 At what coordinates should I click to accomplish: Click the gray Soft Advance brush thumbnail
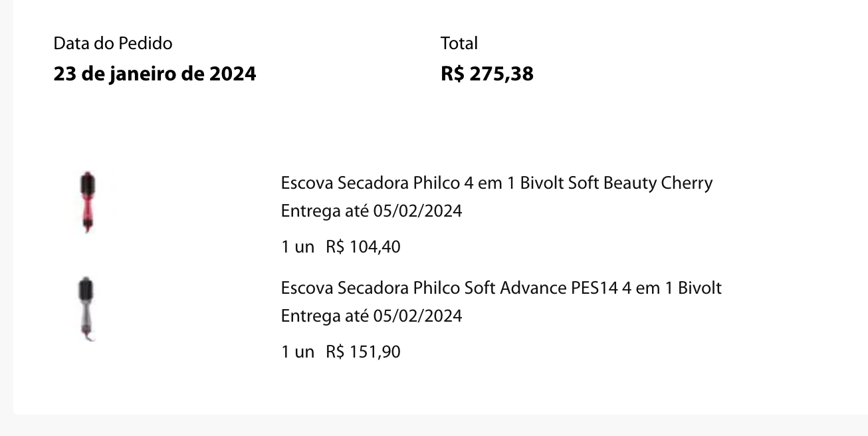click(87, 309)
